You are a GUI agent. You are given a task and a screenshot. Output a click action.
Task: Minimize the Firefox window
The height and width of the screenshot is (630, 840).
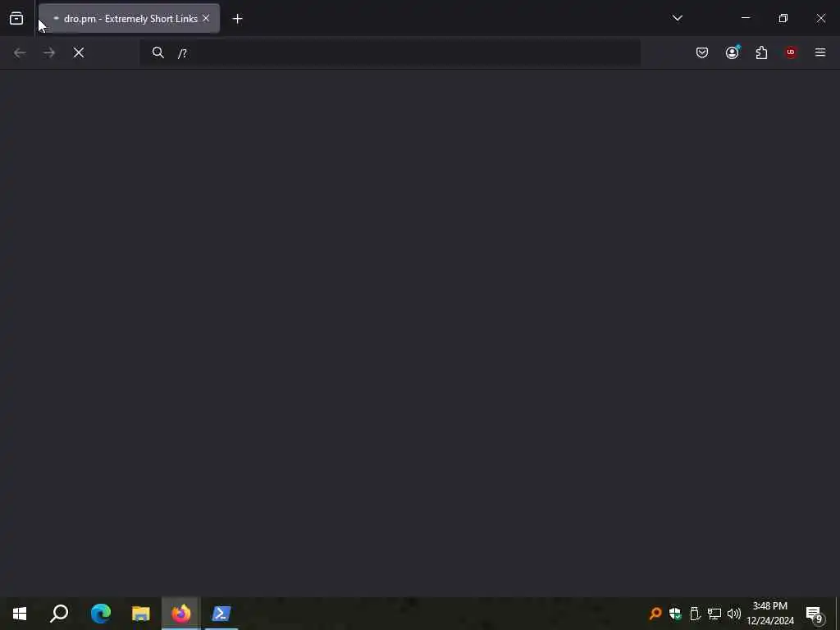click(745, 18)
